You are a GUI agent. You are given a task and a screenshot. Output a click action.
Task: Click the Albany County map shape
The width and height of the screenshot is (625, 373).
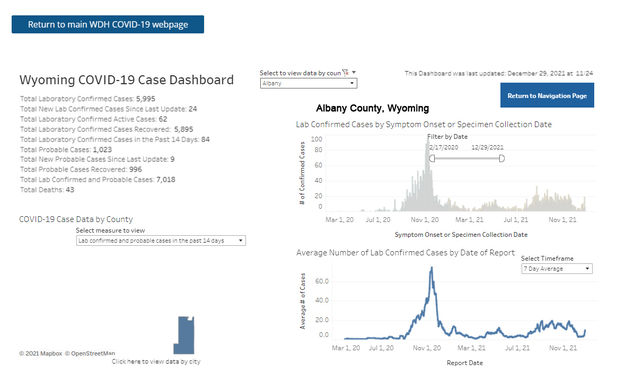[x=184, y=335]
